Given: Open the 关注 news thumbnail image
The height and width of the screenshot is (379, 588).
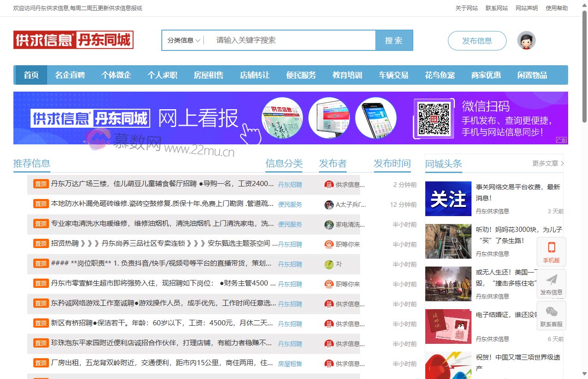Looking at the screenshot, I should pyautogui.click(x=448, y=199).
